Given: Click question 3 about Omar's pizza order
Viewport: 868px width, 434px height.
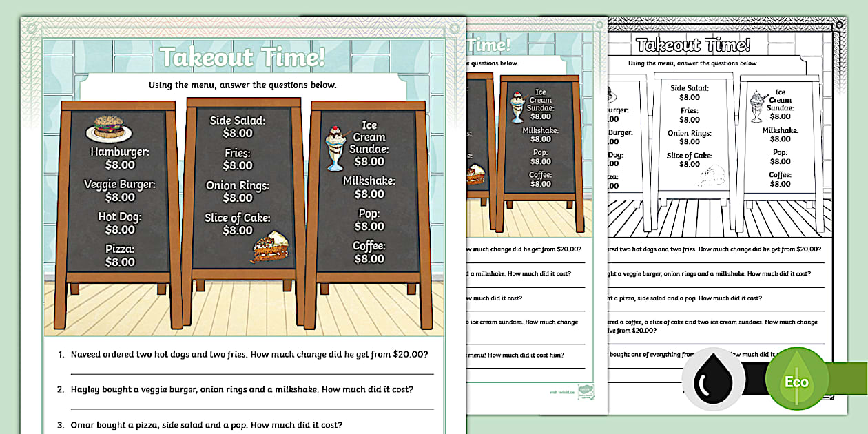Looking at the screenshot, I should point(207,424).
